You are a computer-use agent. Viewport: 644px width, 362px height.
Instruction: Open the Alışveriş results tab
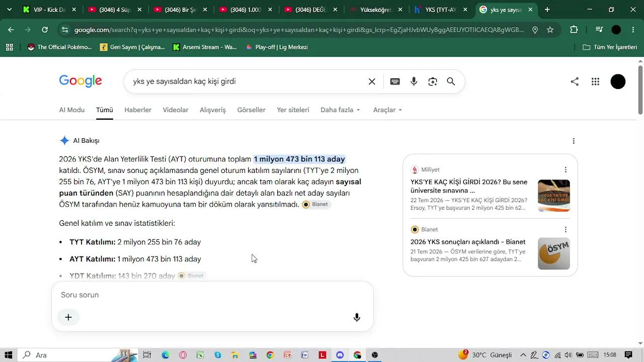[213, 110]
